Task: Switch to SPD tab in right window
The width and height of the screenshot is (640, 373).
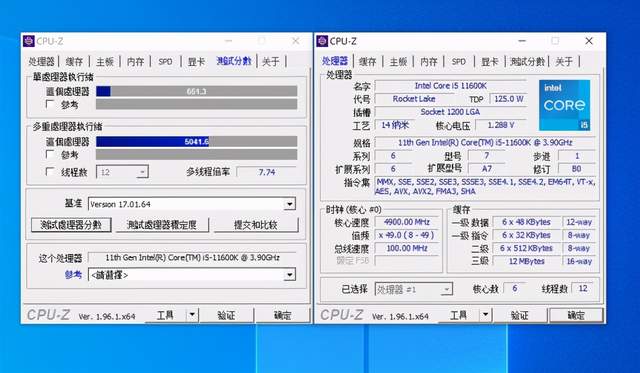Action: coord(459,62)
